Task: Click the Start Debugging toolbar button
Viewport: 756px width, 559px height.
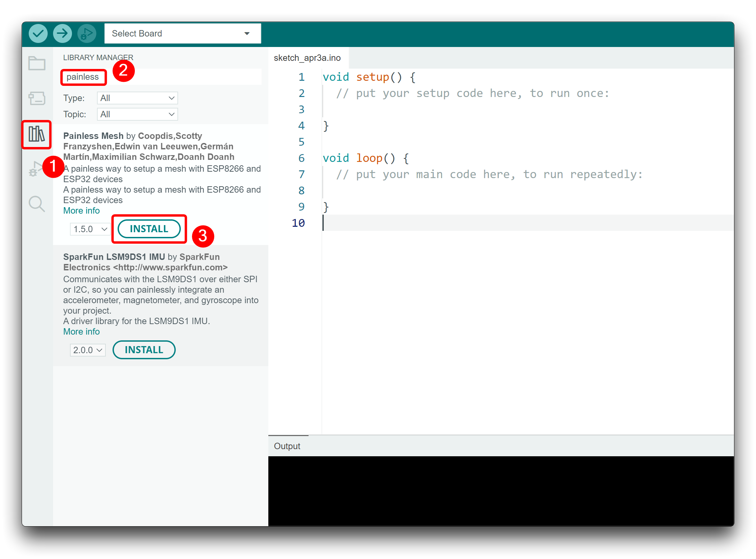Action: coord(87,33)
